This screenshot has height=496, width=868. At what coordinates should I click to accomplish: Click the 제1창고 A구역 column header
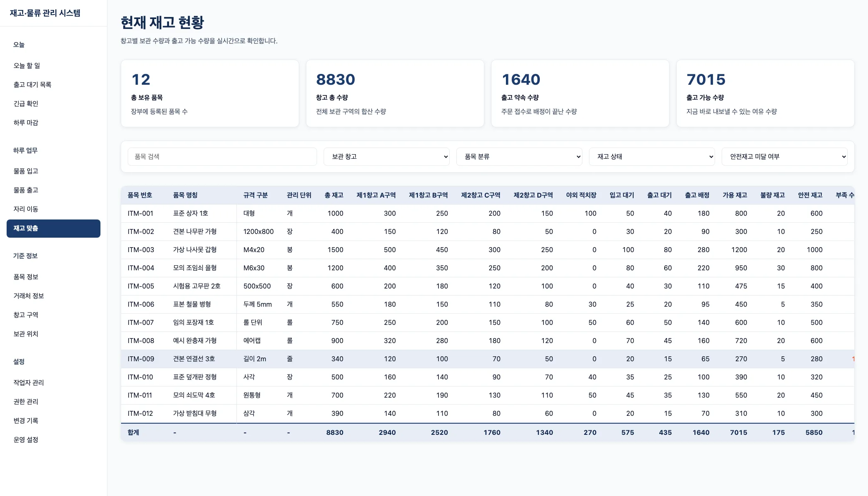[376, 195]
